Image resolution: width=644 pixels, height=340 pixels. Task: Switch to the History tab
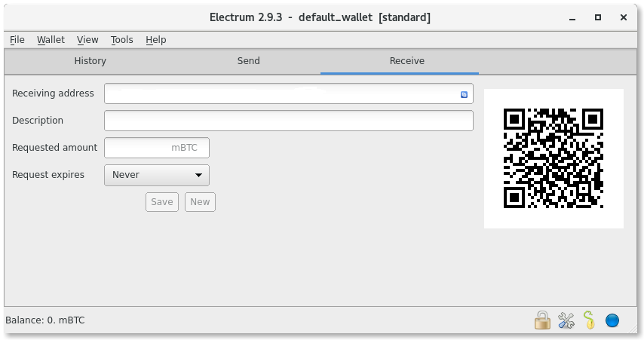90,61
